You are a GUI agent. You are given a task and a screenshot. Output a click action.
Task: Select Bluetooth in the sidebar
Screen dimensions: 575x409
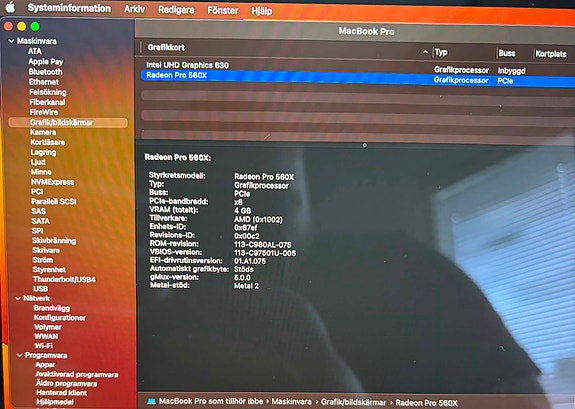click(45, 72)
